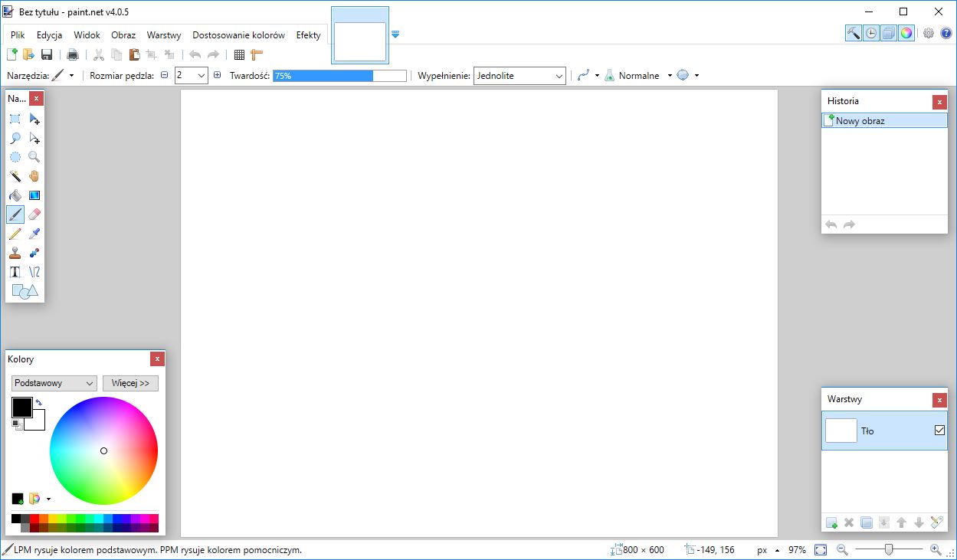Image resolution: width=957 pixels, height=560 pixels.
Task: Select the Pencil tool
Action: pos(15,234)
